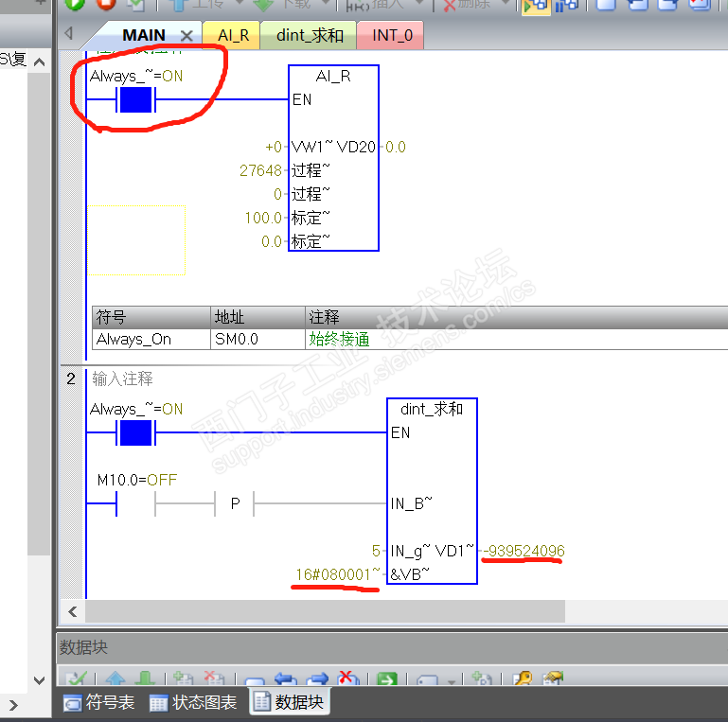728x722 pixels.
Task: Click the 100.0 scaling input value
Action: pos(263,218)
